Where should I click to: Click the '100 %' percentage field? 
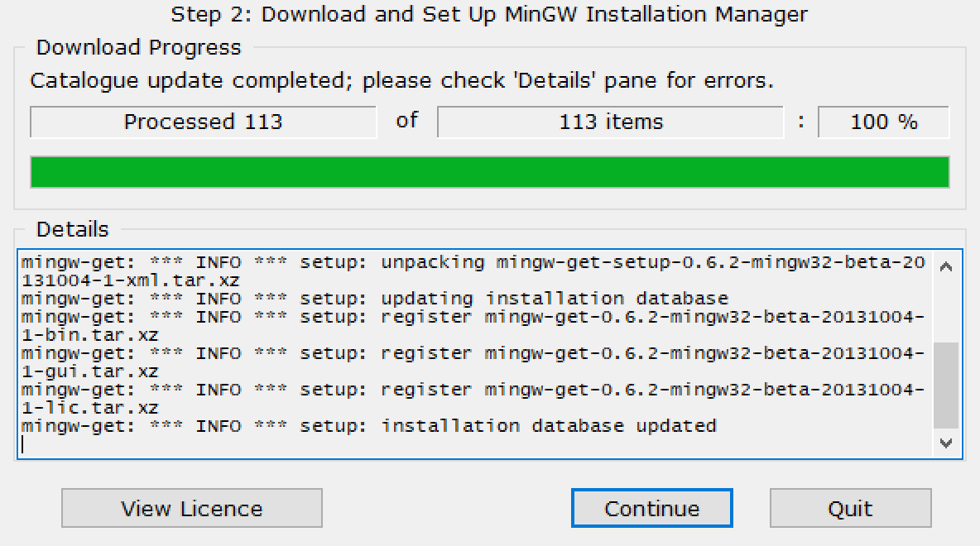point(884,122)
